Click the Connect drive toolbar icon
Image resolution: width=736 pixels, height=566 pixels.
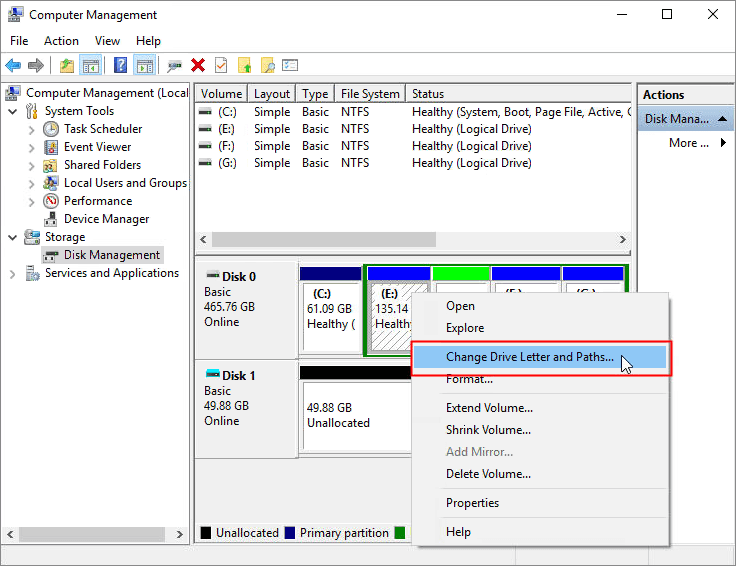pyautogui.click(x=174, y=66)
